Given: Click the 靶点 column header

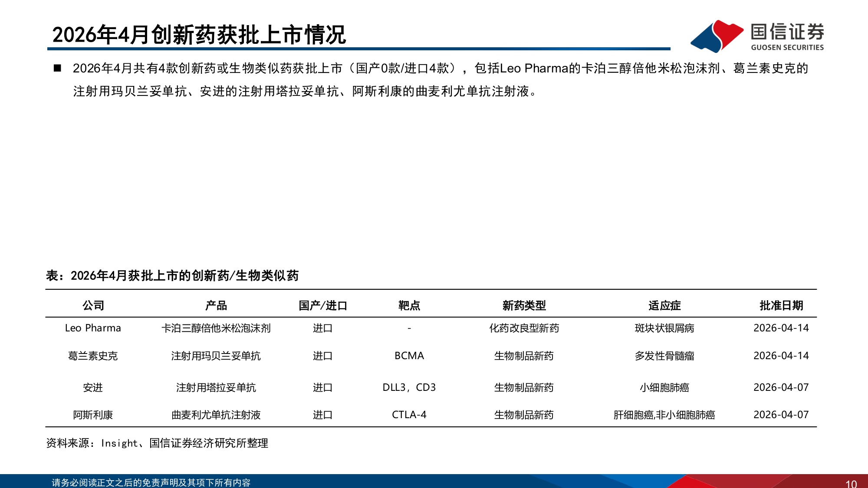Looking at the screenshot, I should 409,305.
